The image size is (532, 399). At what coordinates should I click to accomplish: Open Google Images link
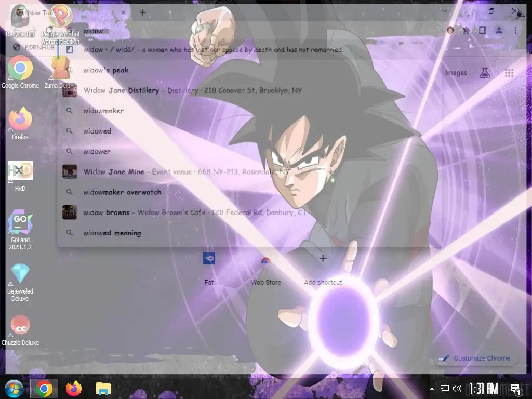[x=456, y=73]
